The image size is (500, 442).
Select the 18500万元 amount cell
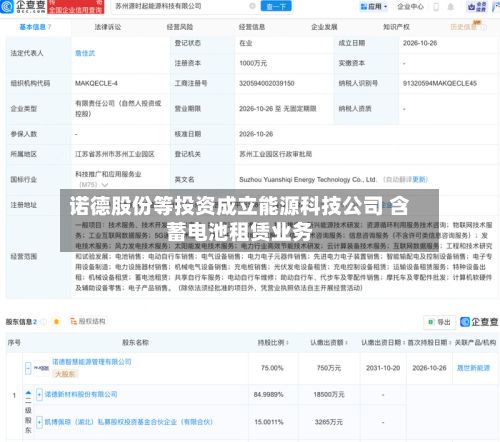click(x=329, y=395)
